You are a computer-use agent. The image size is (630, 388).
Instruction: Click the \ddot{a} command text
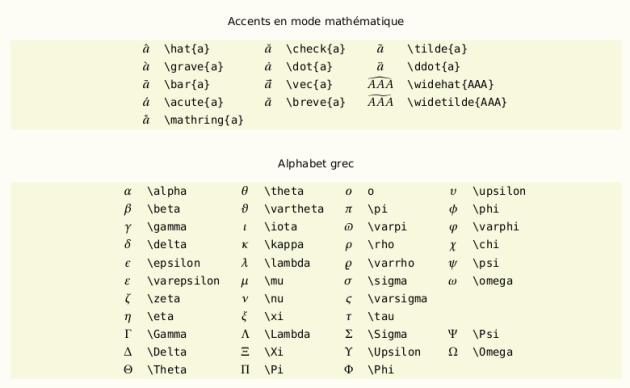click(x=434, y=67)
